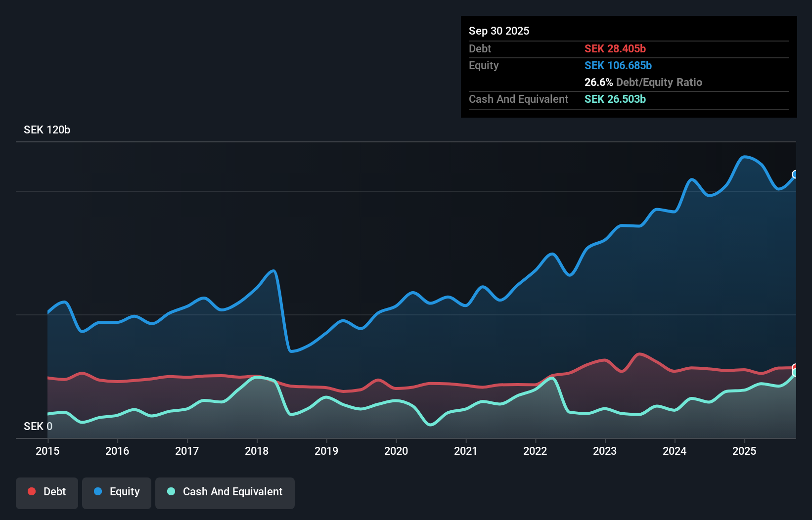Click the SEK 120b axis label
Image resolution: width=812 pixels, height=520 pixels.
click(x=47, y=130)
